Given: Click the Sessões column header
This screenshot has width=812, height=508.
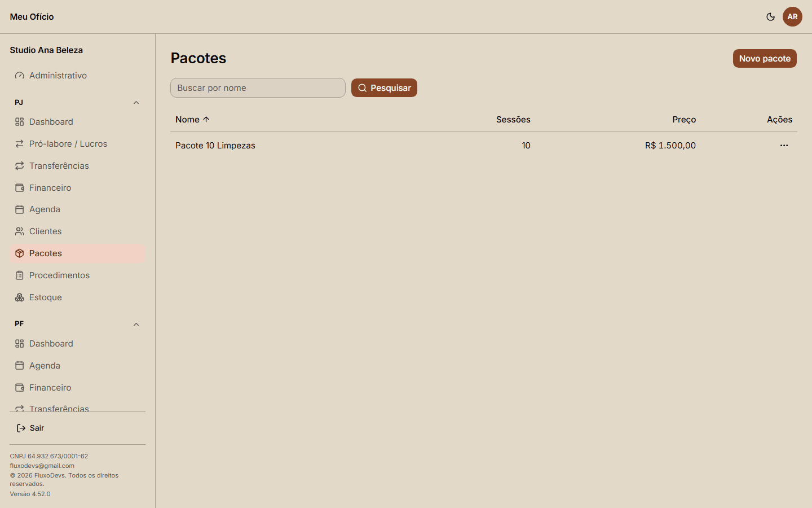Looking at the screenshot, I should click(x=513, y=120).
